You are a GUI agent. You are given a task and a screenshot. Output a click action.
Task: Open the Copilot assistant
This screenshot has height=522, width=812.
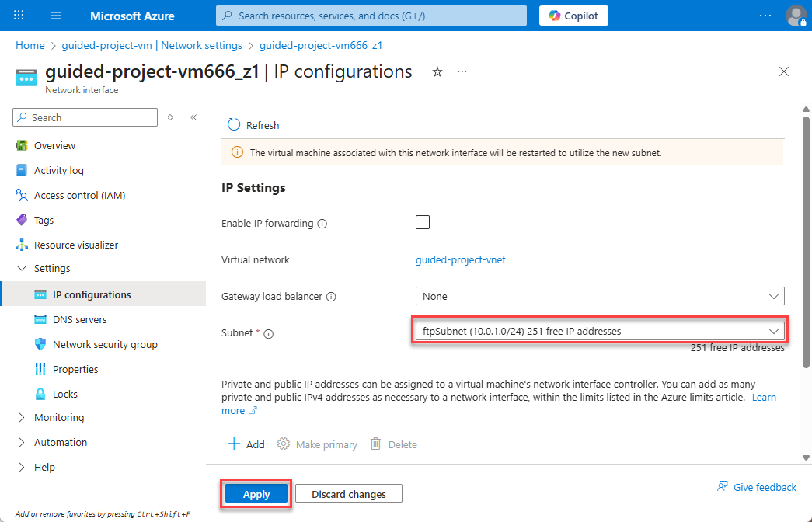(573, 16)
